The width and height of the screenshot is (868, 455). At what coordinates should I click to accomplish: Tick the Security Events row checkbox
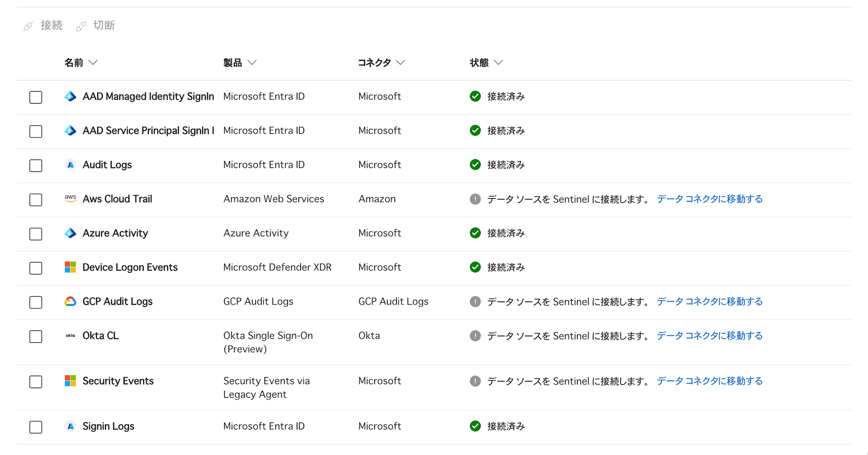click(x=36, y=382)
